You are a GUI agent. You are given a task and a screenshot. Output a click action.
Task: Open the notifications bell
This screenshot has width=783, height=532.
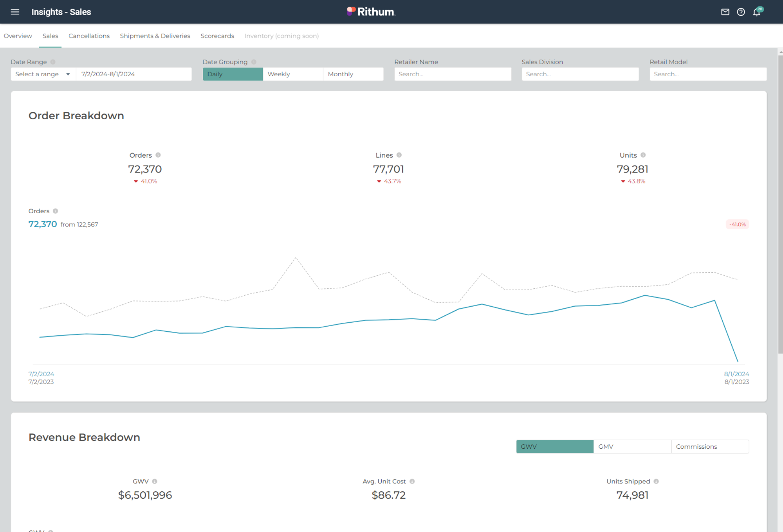coord(757,12)
